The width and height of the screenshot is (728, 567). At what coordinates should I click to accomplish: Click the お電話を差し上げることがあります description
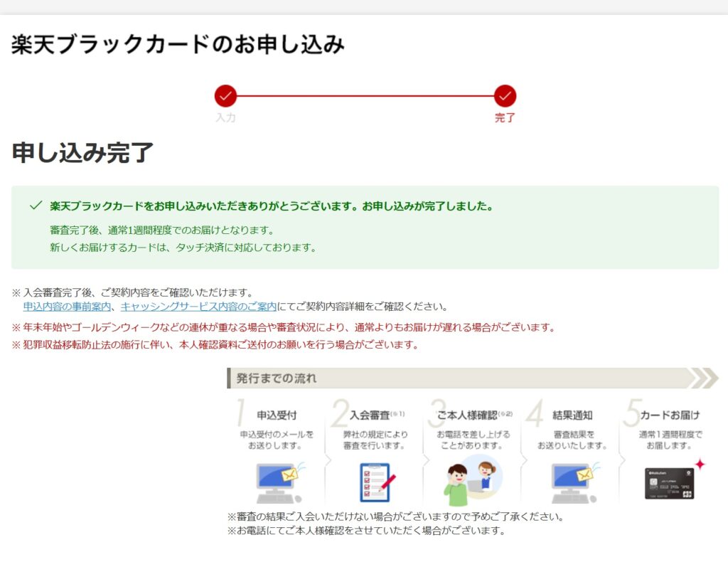pos(473,440)
